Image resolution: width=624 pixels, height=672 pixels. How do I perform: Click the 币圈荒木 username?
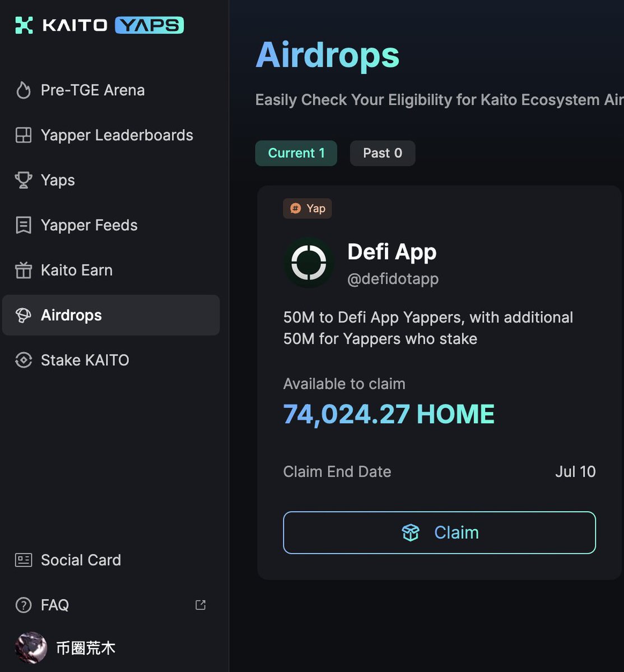[86, 648]
